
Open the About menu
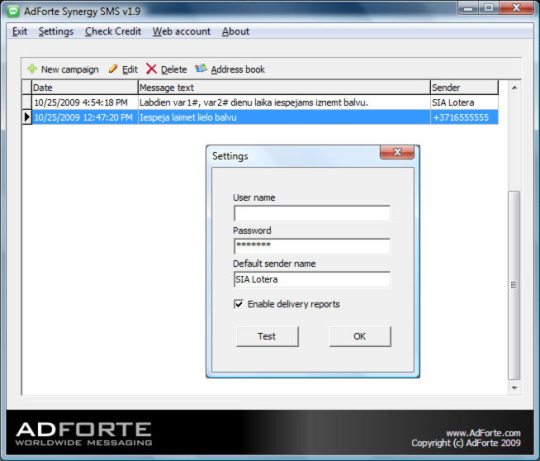pyautogui.click(x=236, y=31)
